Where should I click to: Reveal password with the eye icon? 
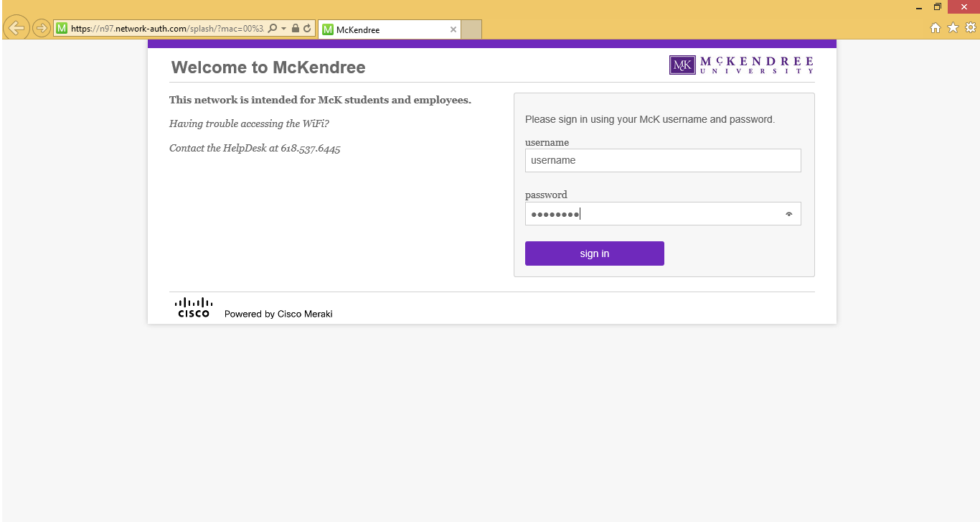pyautogui.click(x=788, y=214)
